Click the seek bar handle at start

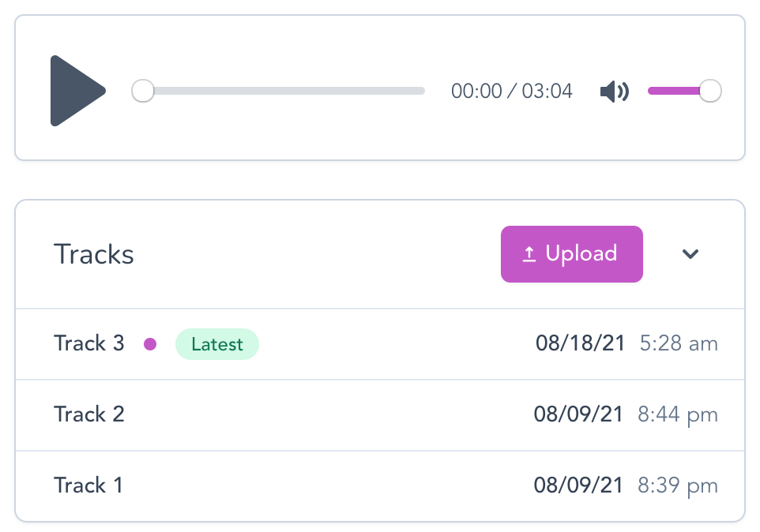pos(143,91)
